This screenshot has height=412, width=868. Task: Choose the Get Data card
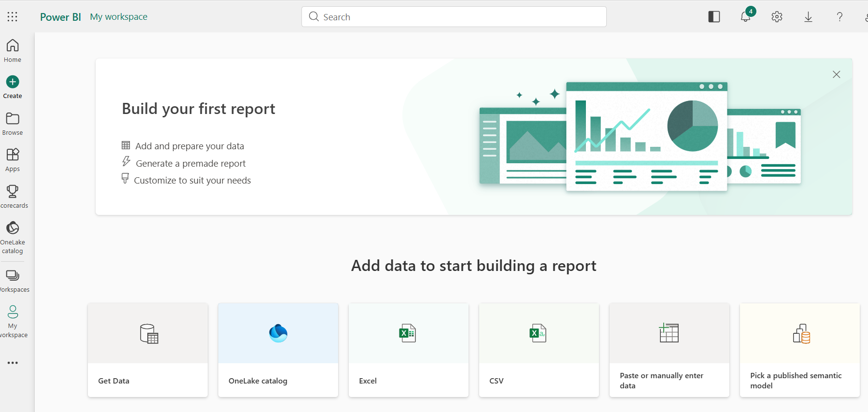[148, 350]
